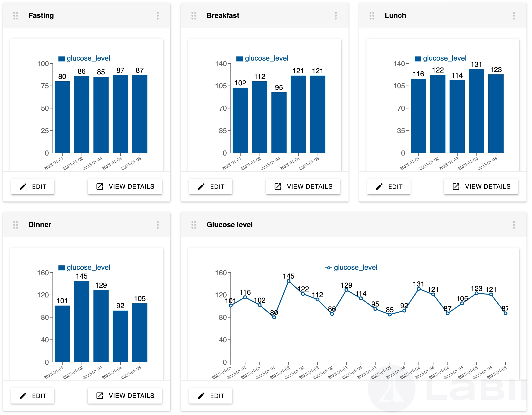Viewport: 532px width, 415px height.
Task: Open the Glucose level card options menu
Action: [x=514, y=225]
